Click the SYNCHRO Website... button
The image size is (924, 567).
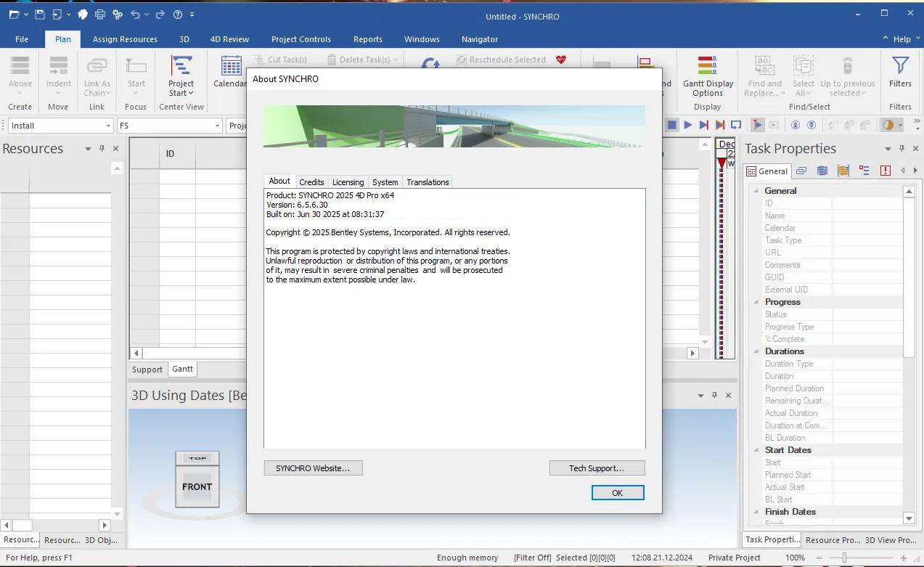pyautogui.click(x=313, y=468)
